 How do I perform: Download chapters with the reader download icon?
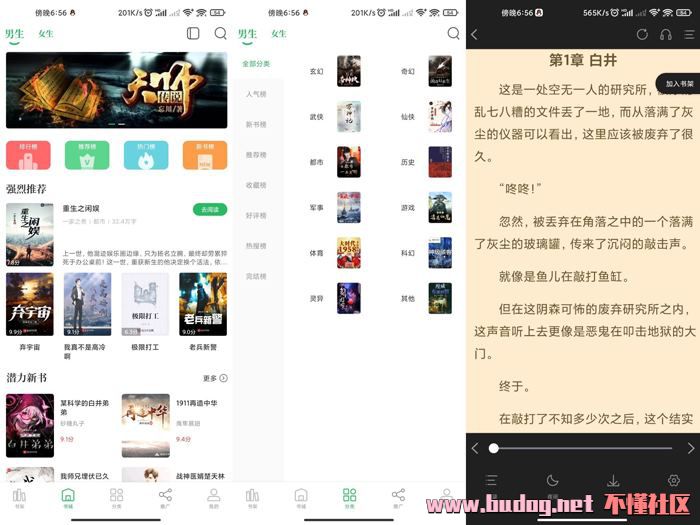pos(613,481)
